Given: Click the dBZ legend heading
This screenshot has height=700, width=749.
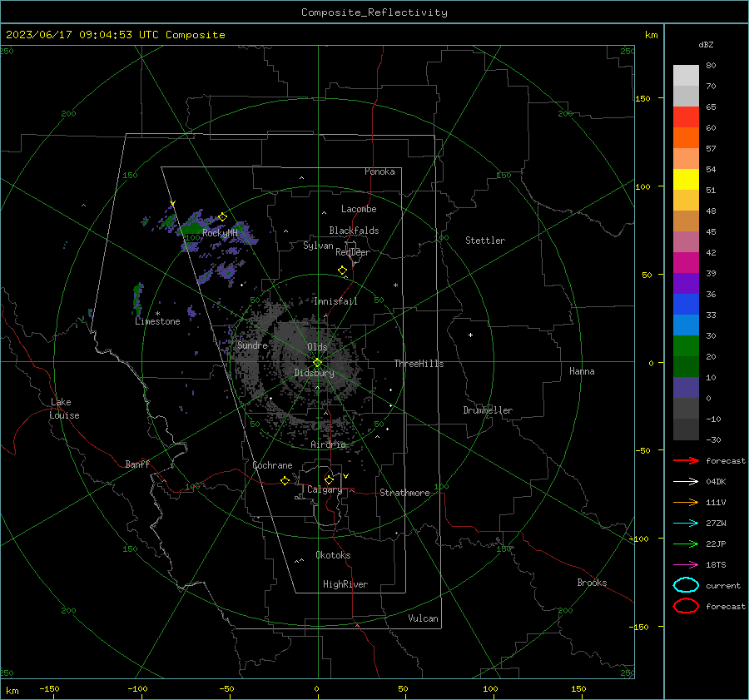Looking at the screenshot, I should tap(706, 44).
